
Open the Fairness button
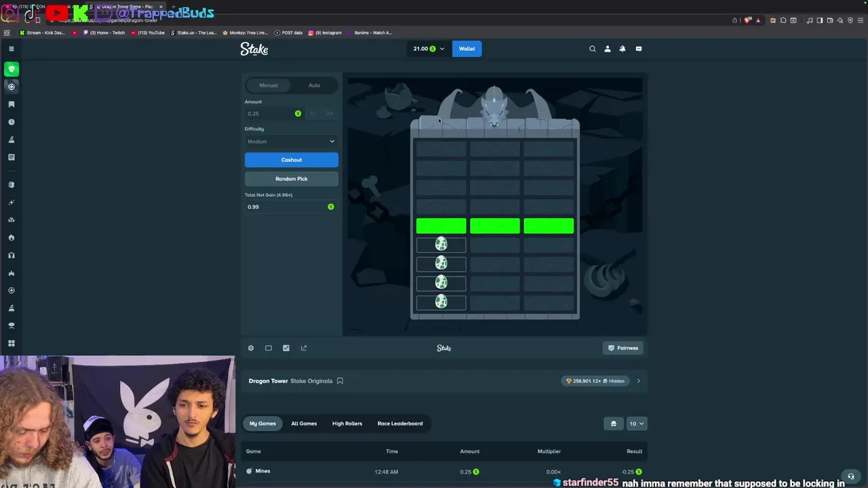623,348
